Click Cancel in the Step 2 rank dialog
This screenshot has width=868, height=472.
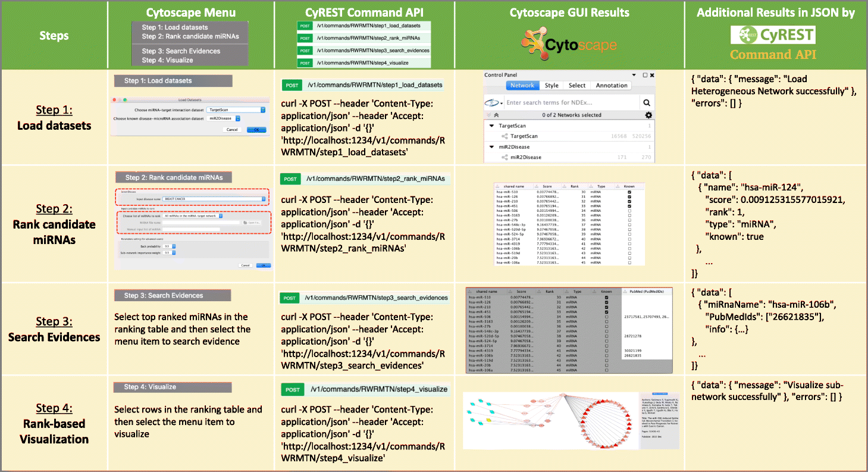click(245, 265)
